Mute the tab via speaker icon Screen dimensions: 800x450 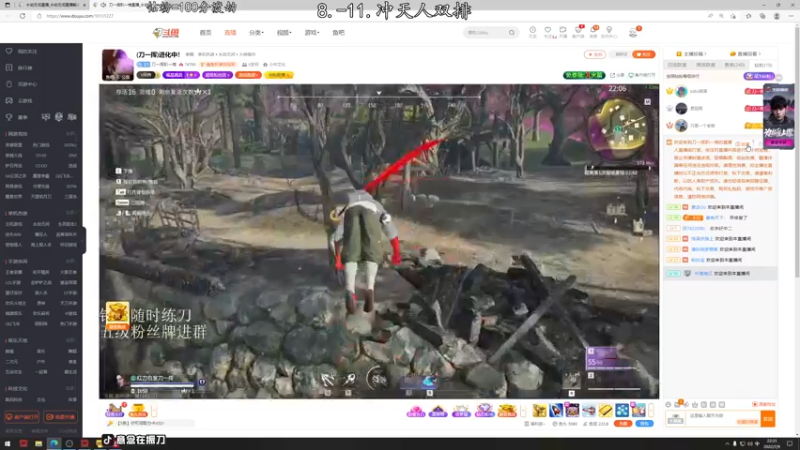pyautogui.click(x=103, y=5)
